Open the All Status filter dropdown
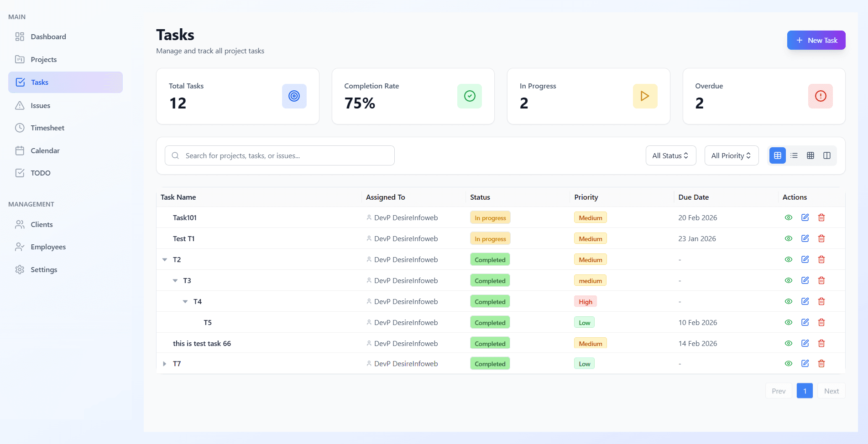868x444 pixels. pos(670,155)
